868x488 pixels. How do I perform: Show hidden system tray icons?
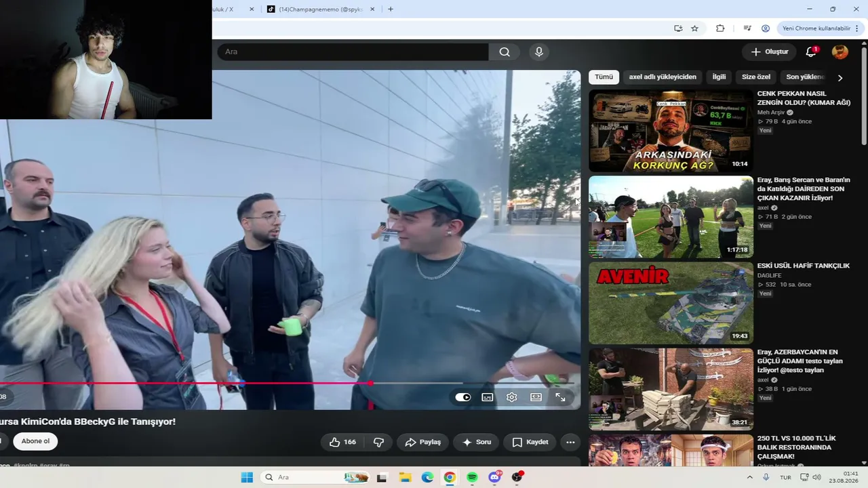point(750,477)
